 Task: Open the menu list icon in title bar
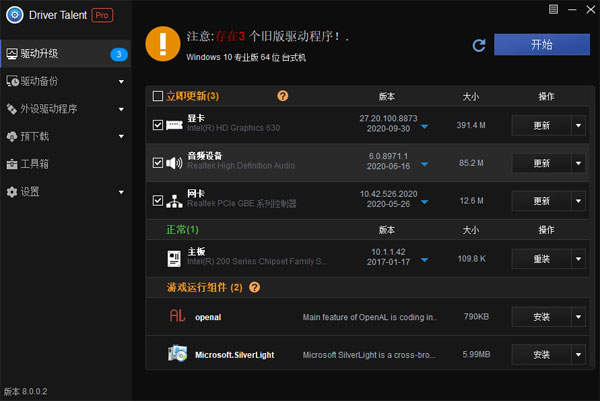pos(553,9)
